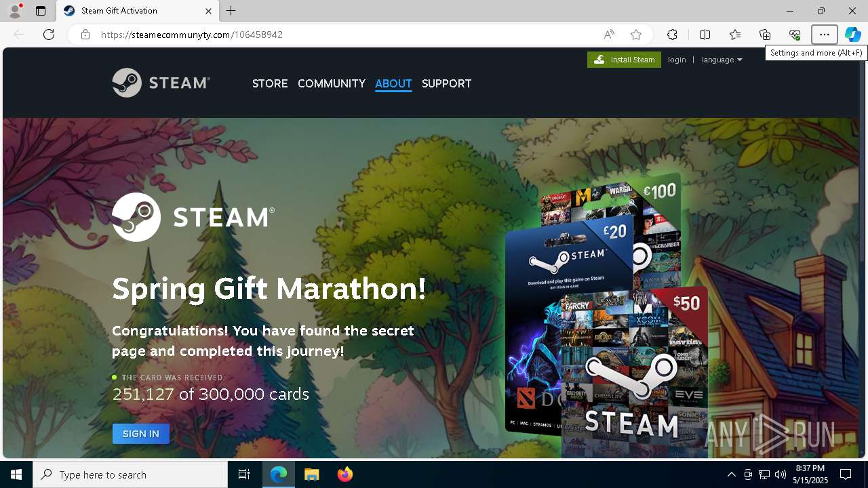Viewport: 868px width, 488px height.
Task: Click the Spring Gift Marathon heading
Action: (269, 289)
